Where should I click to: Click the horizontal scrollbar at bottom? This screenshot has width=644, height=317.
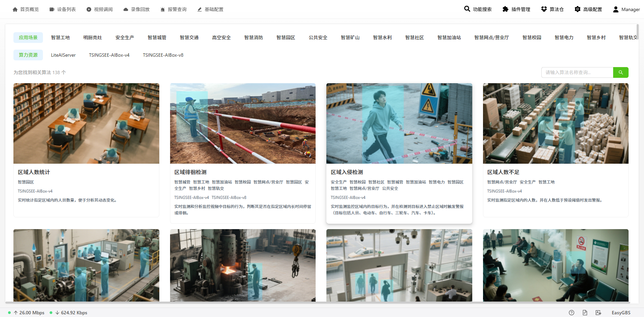[x=318, y=302]
